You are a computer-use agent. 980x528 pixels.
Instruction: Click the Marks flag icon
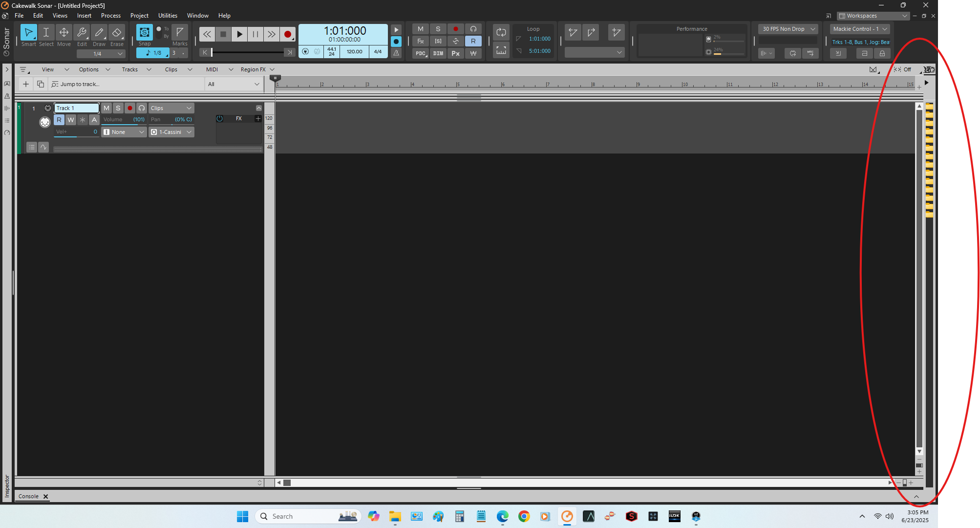point(180,33)
